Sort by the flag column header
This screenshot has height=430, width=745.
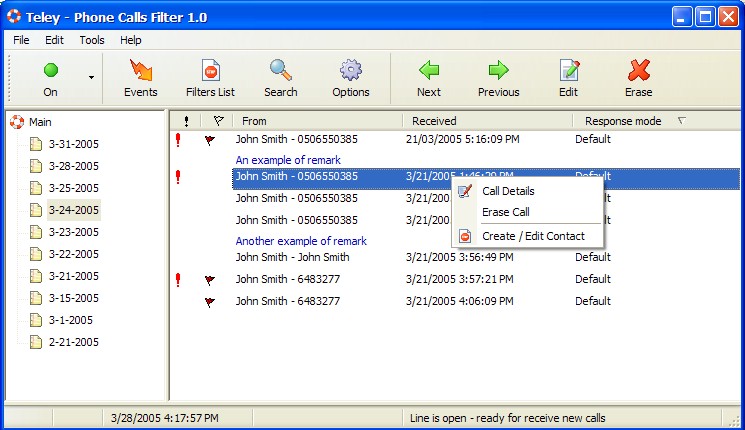(218, 121)
